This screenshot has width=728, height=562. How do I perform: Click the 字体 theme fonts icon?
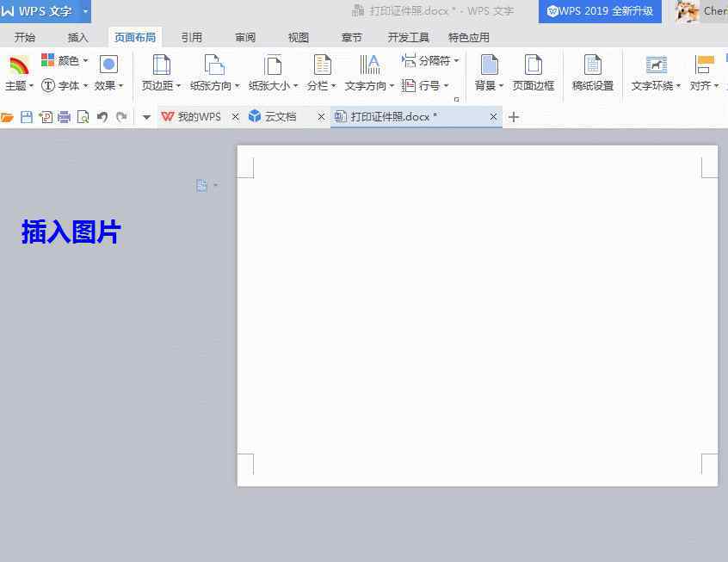[48, 85]
